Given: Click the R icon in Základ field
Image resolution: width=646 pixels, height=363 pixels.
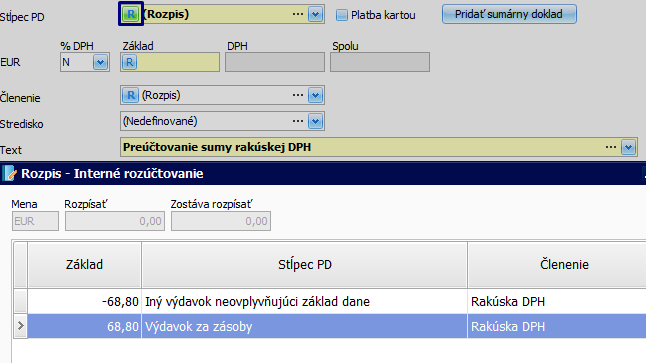Looking at the screenshot, I should point(129,62).
